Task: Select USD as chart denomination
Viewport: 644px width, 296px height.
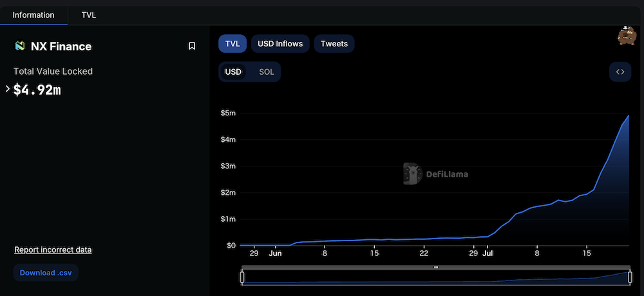Action: (233, 72)
